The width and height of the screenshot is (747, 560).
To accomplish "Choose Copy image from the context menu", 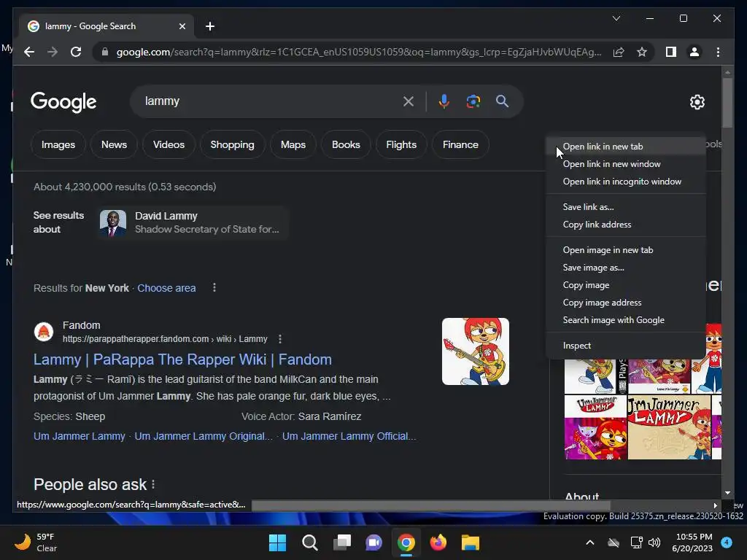I will coord(625,285).
